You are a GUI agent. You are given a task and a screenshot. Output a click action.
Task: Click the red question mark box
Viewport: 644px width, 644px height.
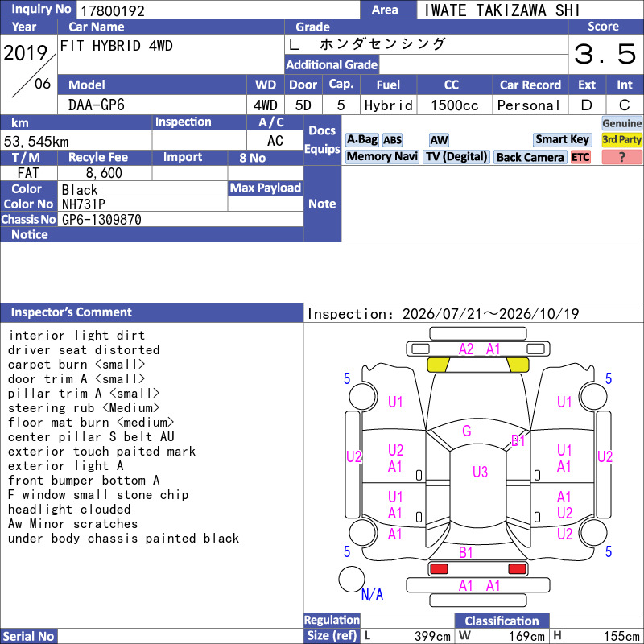(x=621, y=157)
